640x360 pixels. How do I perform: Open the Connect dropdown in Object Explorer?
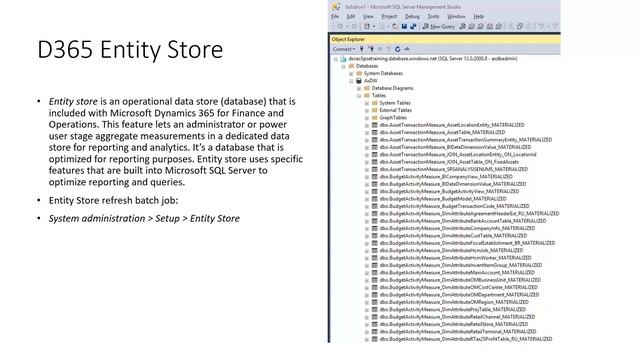344,49
